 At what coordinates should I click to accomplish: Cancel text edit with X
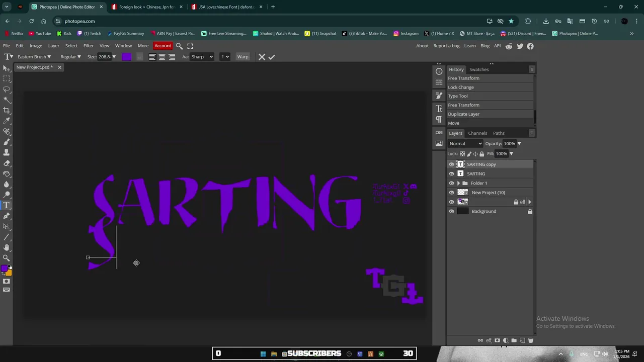(x=262, y=57)
